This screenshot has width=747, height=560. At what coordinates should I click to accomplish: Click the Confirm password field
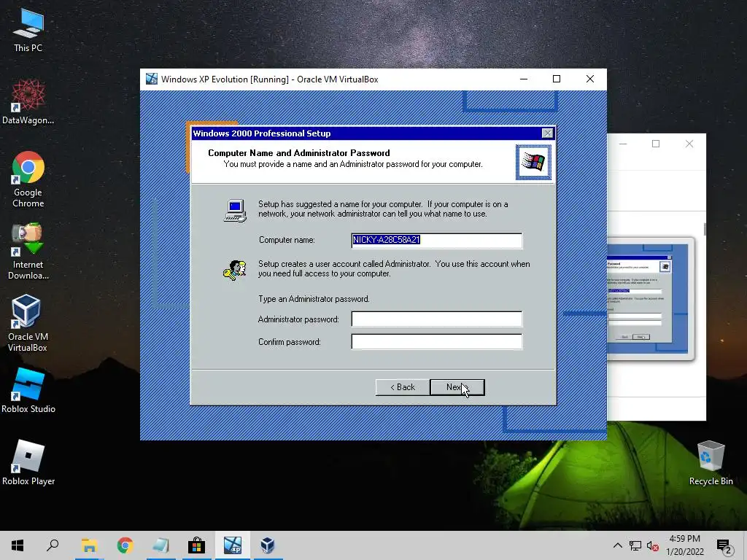(437, 341)
